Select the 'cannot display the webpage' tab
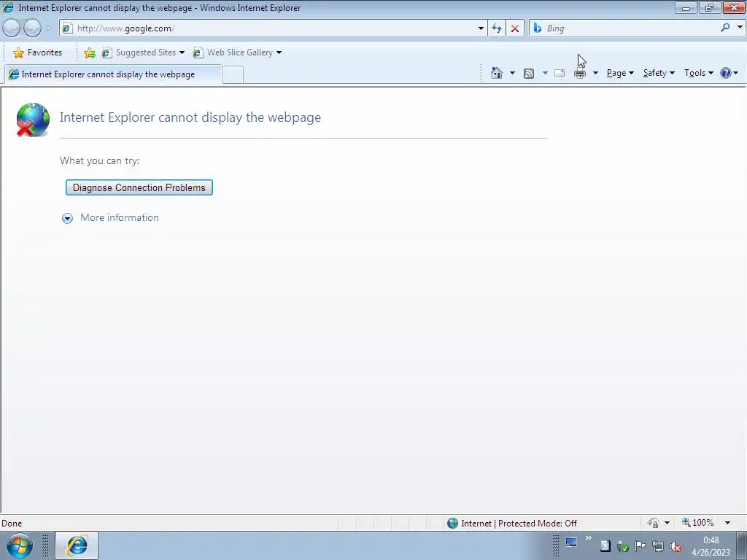The image size is (747, 560). 112,74
